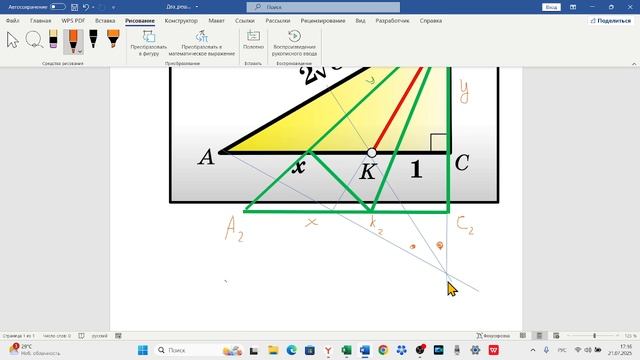This screenshot has height=360, width=640.
Task: Click the zoom percentage value
Action: pos(630,336)
